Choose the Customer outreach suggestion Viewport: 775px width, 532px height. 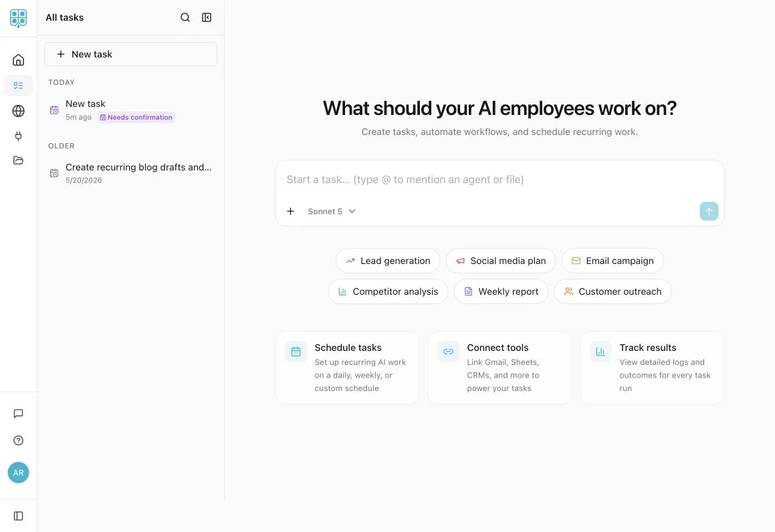tap(613, 291)
